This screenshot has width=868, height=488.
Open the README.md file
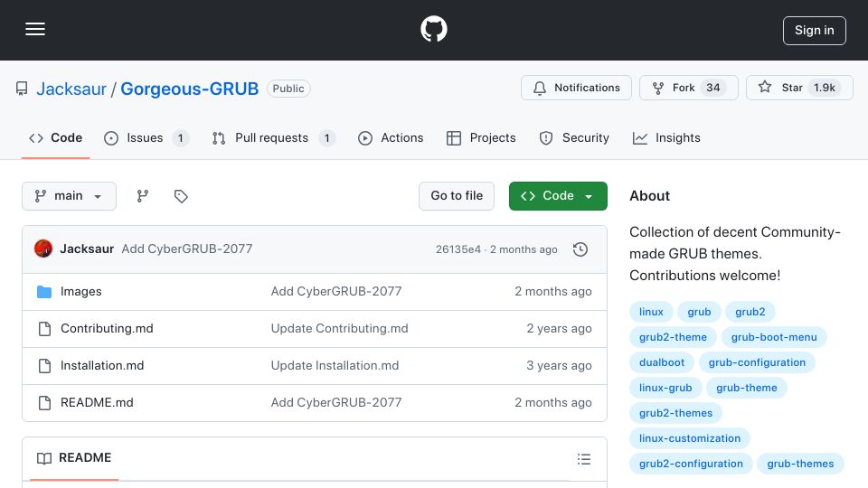97,403
